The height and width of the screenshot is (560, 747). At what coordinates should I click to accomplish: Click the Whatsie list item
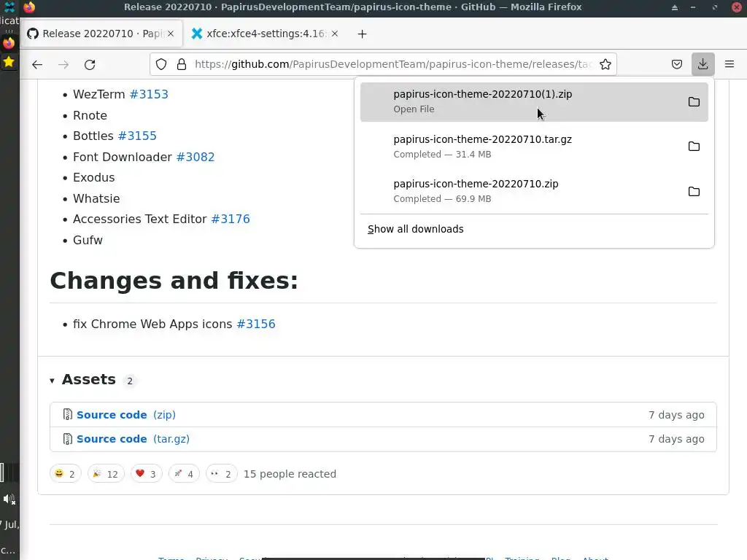[x=96, y=198]
